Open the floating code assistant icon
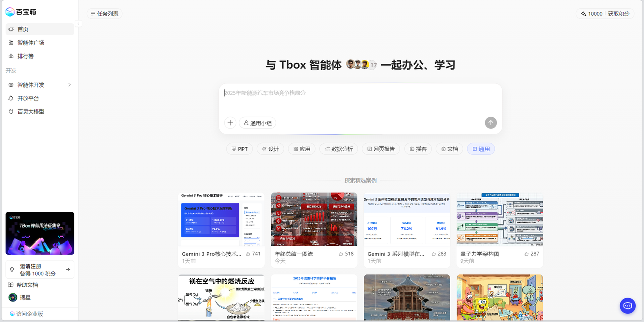The image size is (644, 322). point(627,305)
